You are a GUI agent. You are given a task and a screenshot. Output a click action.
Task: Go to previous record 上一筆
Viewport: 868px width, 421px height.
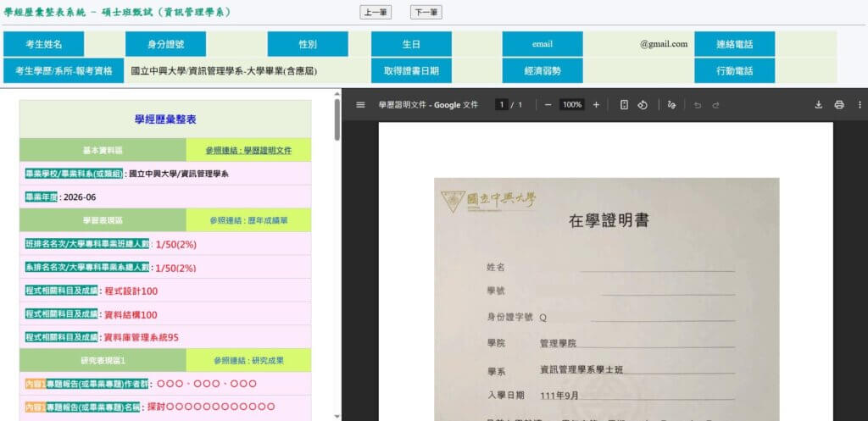coord(376,13)
